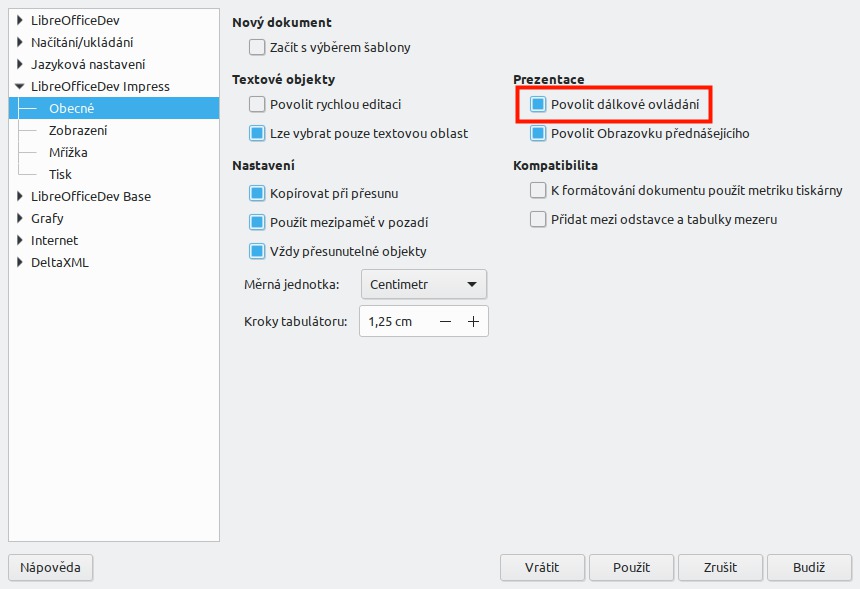The image size is (860, 589).
Task: Decrease tab stops with minus button
Action: [445, 321]
